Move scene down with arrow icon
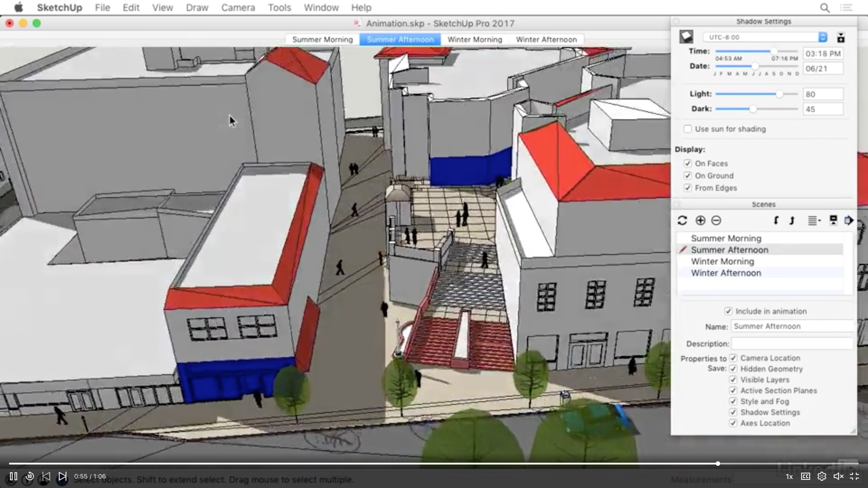868x488 pixels. point(776,221)
